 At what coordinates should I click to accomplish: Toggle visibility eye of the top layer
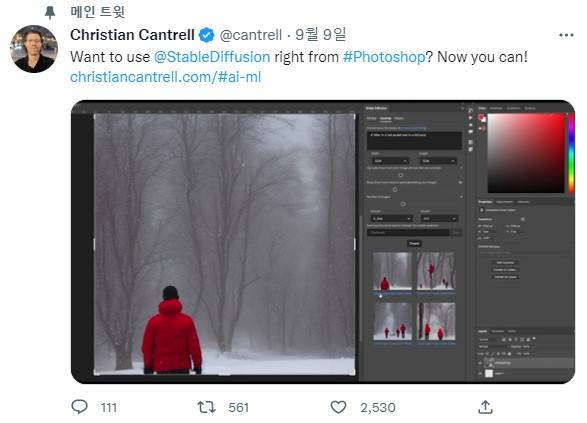coord(480,363)
